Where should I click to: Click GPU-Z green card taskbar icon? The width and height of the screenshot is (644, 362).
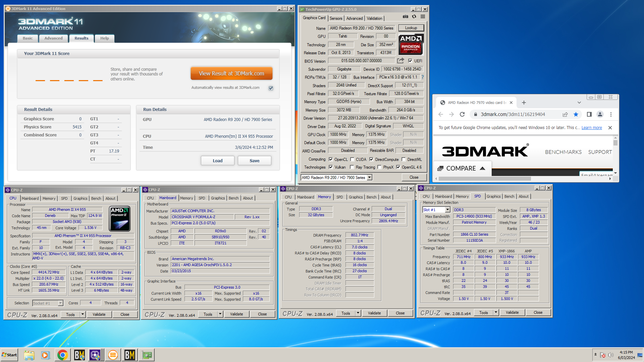click(147, 355)
